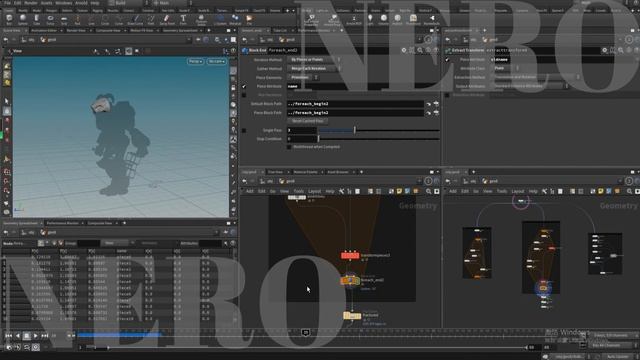
Task: Toggle info circle in middle network path bar
Action: tap(428, 181)
